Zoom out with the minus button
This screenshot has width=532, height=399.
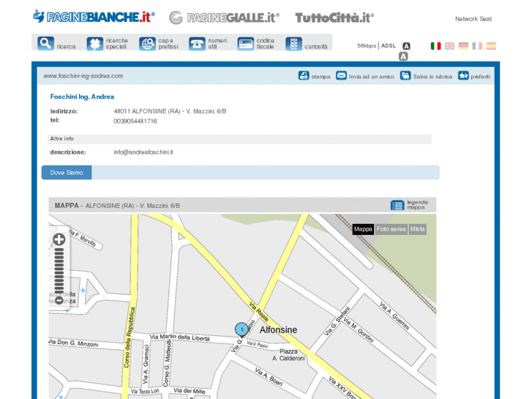coord(59,300)
